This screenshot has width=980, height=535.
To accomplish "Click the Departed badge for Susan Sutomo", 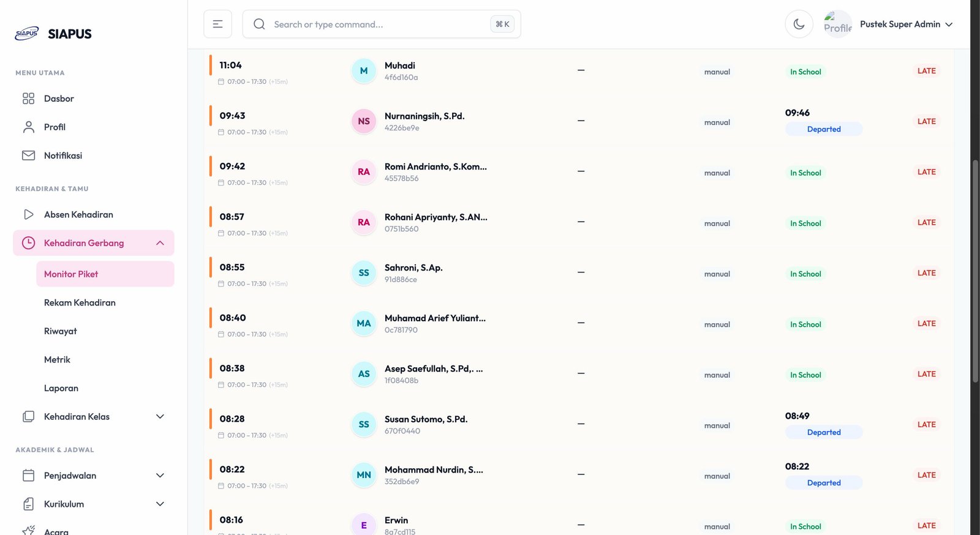I will click(x=824, y=432).
